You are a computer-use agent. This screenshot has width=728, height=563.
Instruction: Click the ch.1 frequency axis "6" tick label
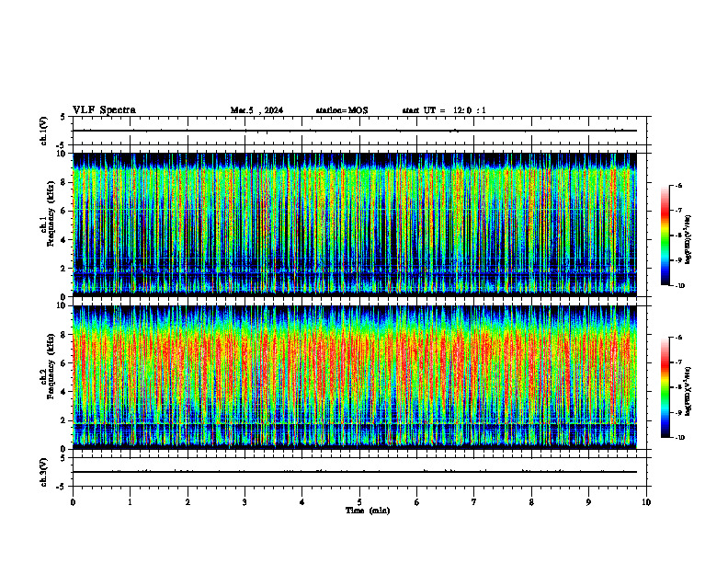click(64, 211)
